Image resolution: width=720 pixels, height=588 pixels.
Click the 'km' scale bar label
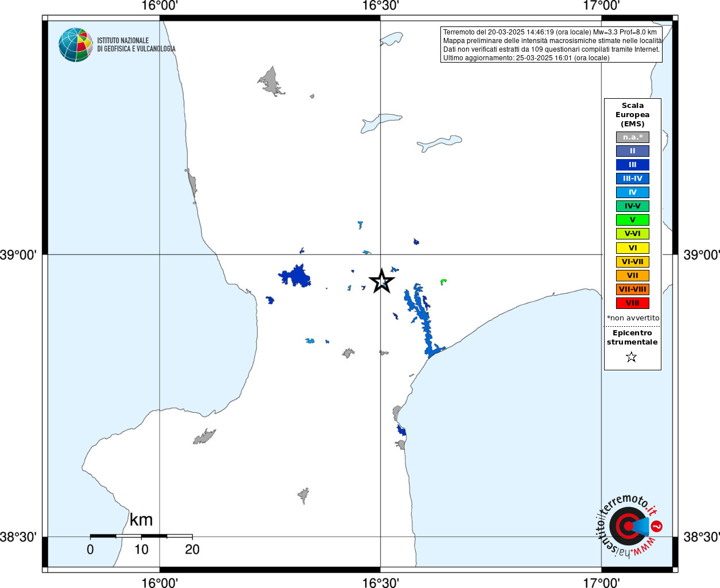[x=141, y=520]
